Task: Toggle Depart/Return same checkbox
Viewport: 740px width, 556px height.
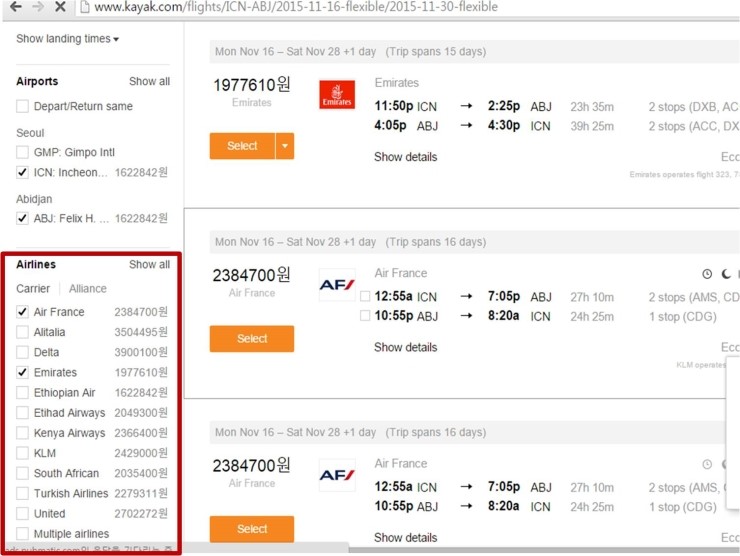Action: (x=22, y=106)
